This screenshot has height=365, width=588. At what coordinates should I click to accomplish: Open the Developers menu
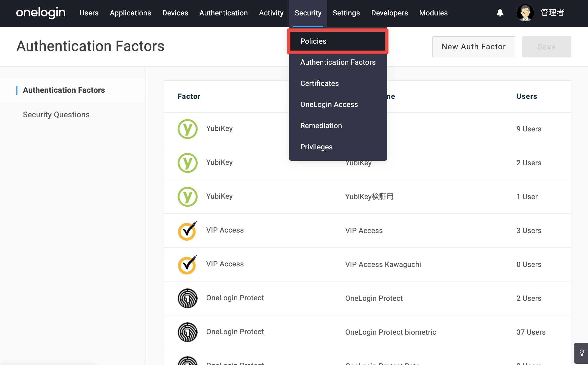tap(389, 13)
